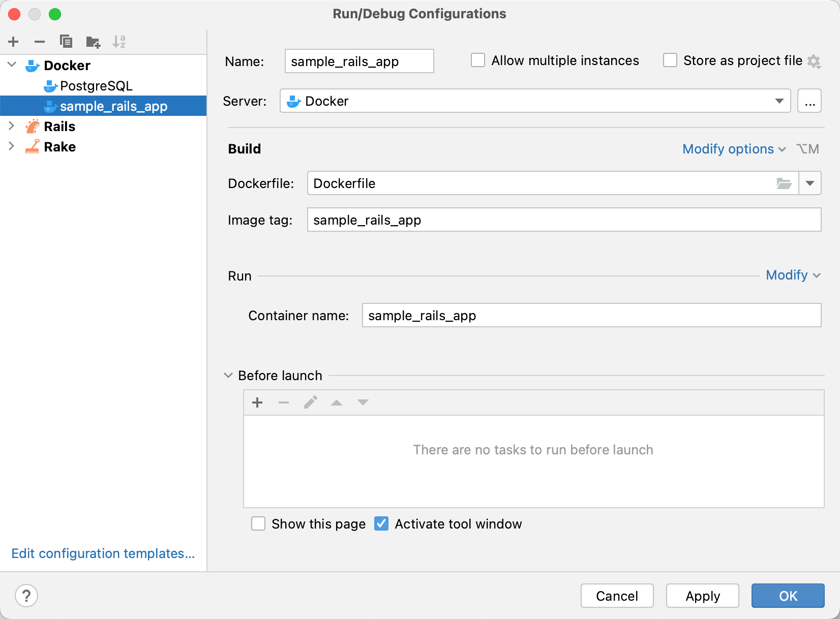Remove the selected configuration
This screenshot has height=619, width=840.
pos(40,42)
